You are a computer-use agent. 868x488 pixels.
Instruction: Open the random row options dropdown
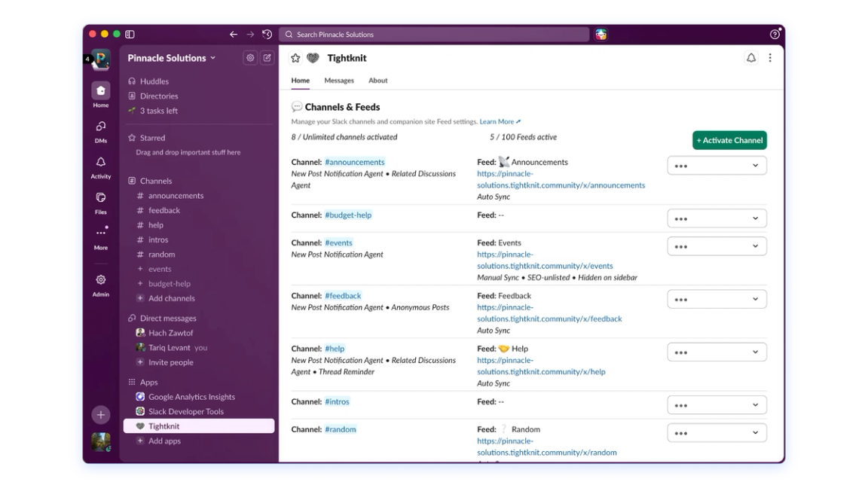[x=717, y=433]
